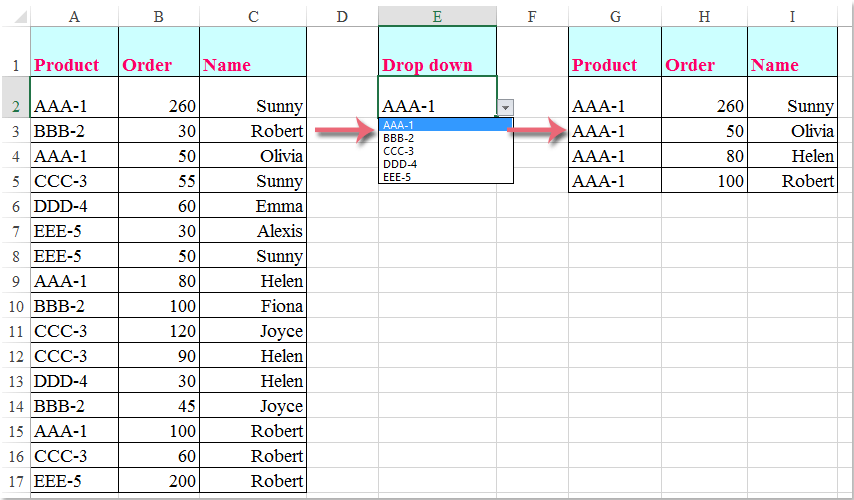Select row 10 header
This screenshot has width=854, height=500.
pos(15,306)
